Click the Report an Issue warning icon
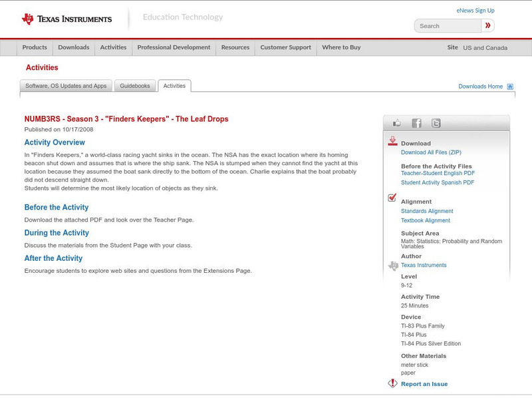Viewport: 532px width, 398px height. (392, 383)
